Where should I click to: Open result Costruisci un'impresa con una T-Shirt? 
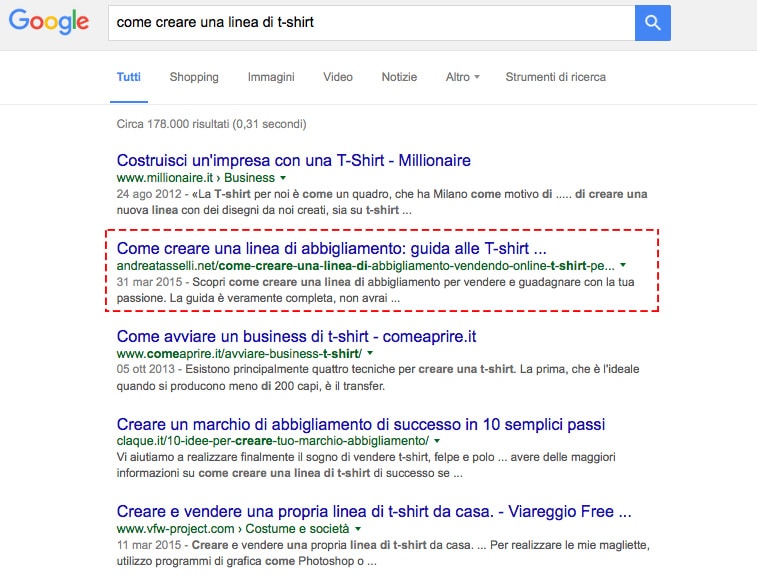click(294, 160)
